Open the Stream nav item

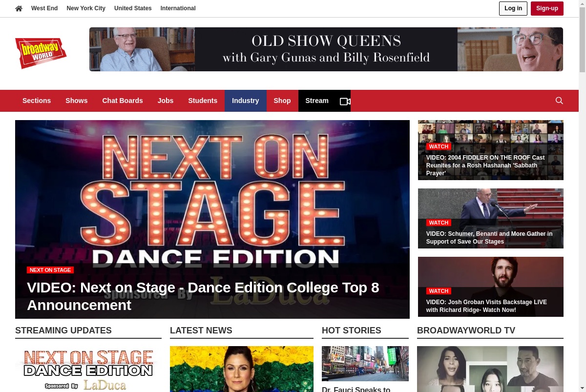point(317,101)
